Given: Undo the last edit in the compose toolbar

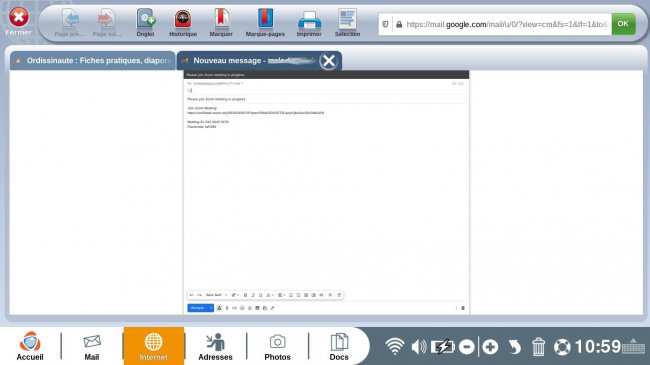Looking at the screenshot, I should 192,295.
